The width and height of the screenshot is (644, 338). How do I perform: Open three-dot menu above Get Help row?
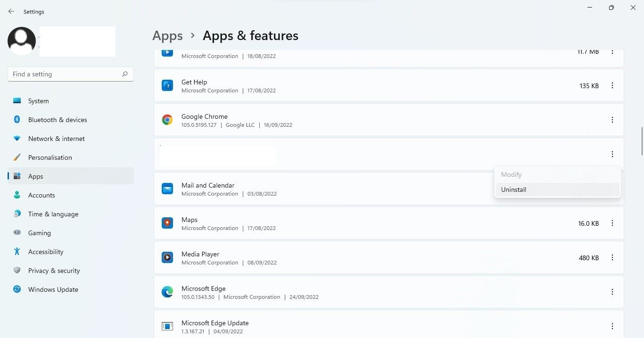click(x=612, y=51)
